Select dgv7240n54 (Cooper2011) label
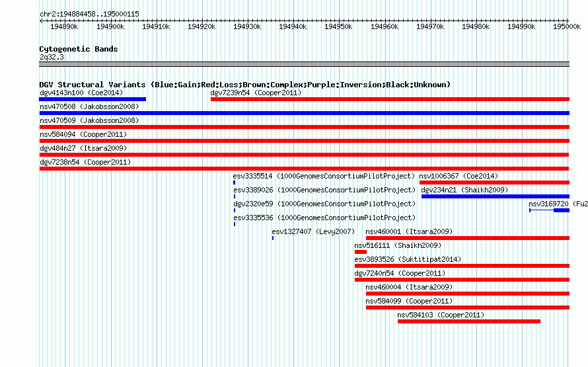This screenshot has height=367, width=588. click(400, 273)
